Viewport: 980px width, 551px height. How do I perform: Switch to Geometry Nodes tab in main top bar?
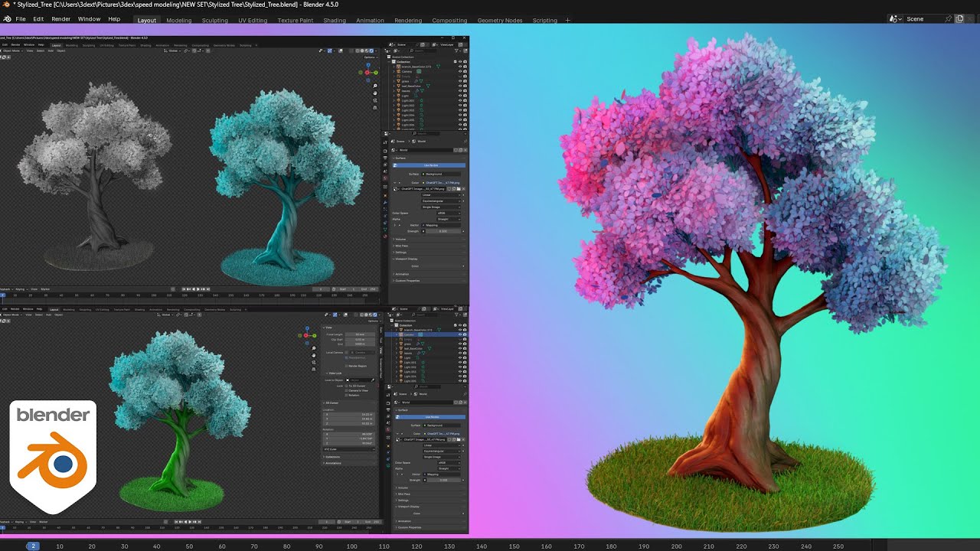pos(499,21)
